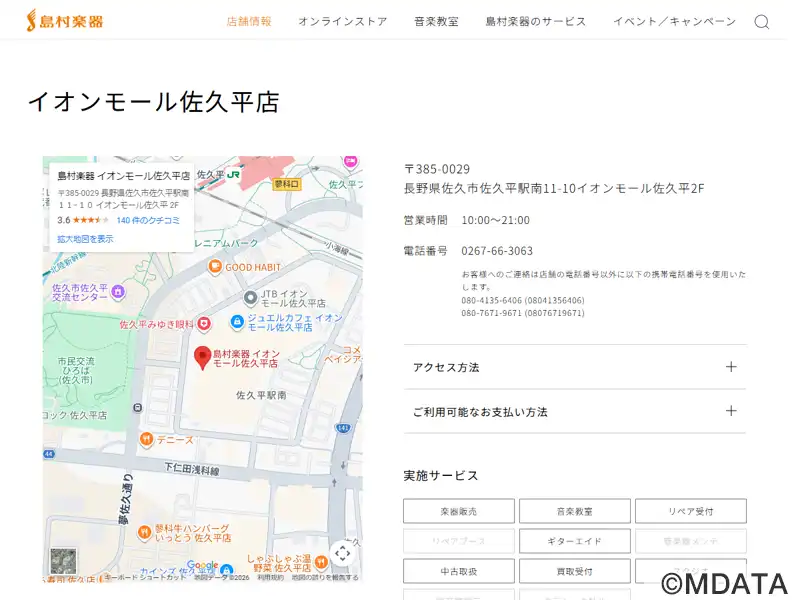Expand the ご利用可能なお支払い方法 section

[574, 411]
